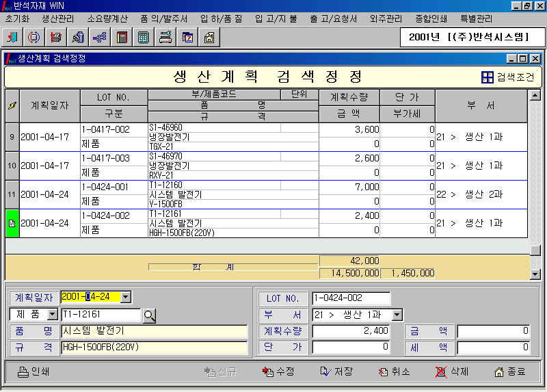Click the circular refresh arrows toolbar icon
The height and width of the screenshot is (392, 547).
(x=34, y=38)
